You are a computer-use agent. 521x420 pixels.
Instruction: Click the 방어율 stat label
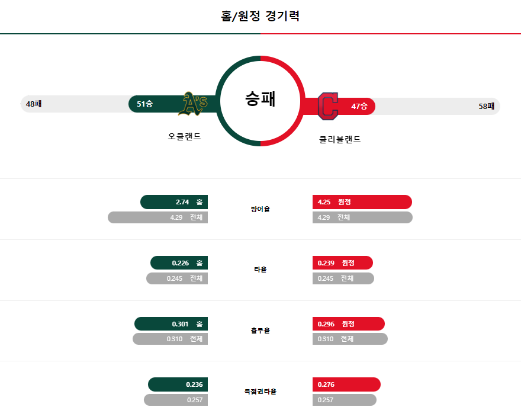[260, 209]
